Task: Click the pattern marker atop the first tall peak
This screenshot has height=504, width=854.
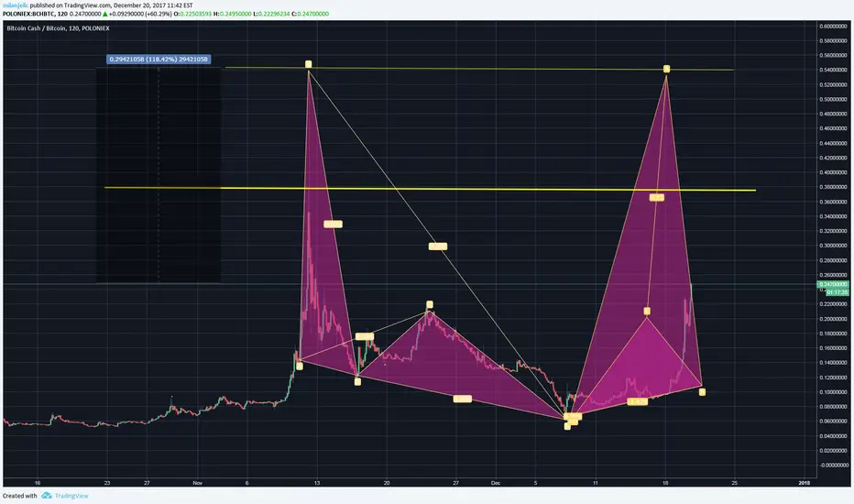Action: [x=308, y=64]
